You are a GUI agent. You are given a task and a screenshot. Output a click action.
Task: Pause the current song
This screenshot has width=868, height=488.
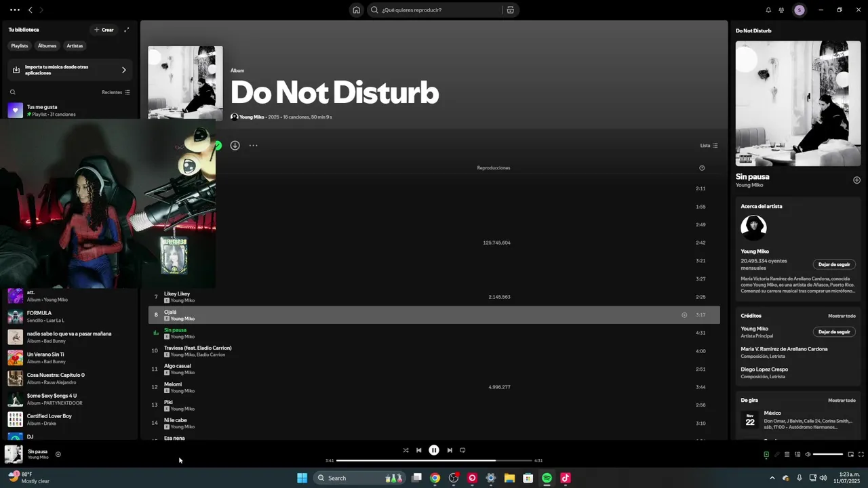[x=434, y=450]
